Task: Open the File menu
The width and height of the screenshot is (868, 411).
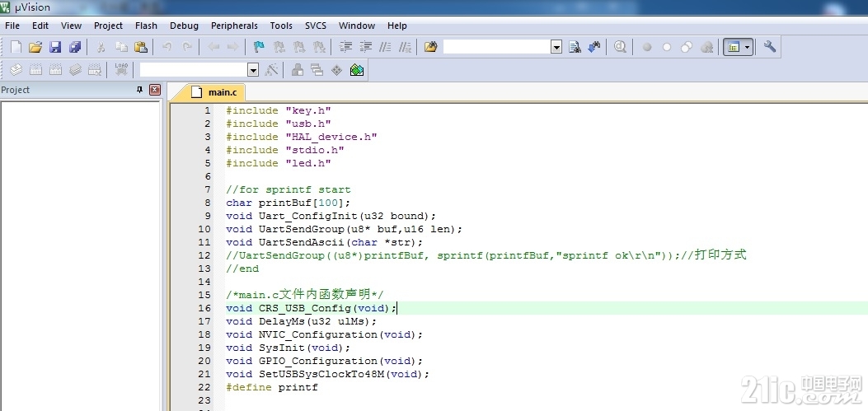Action: 12,26
